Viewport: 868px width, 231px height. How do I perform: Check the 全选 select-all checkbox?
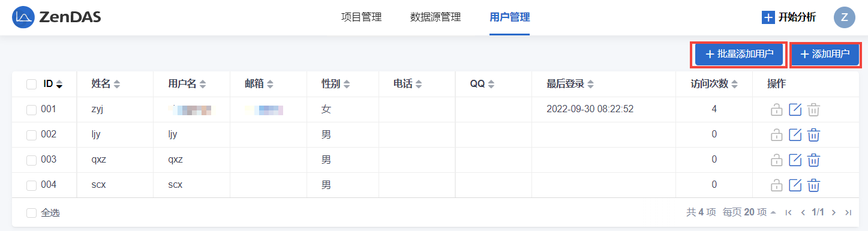(x=31, y=213)
